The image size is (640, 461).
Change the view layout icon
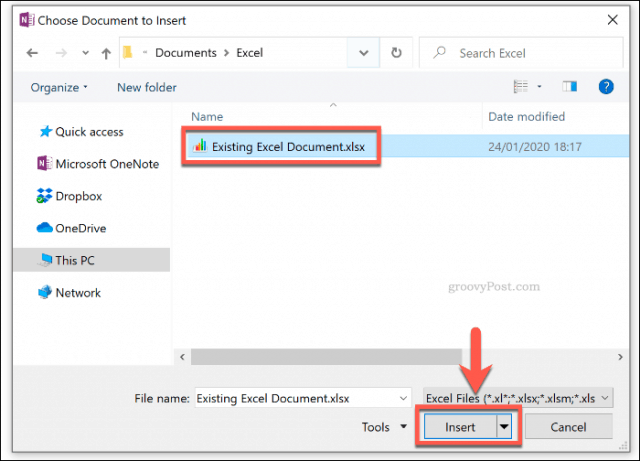[x=520, y=86]
